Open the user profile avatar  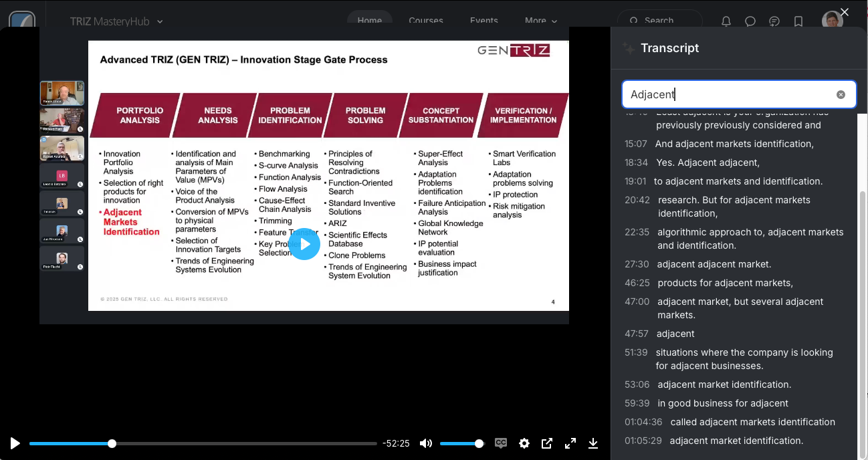pos(832,20)
